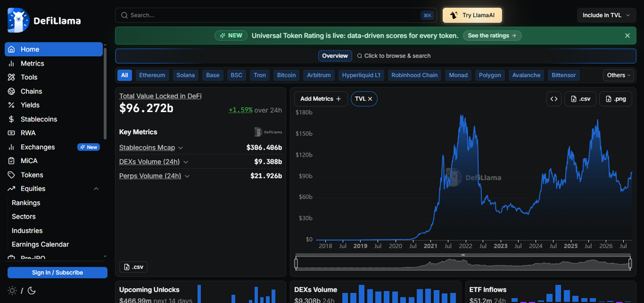Filter by Ethereum chain
Viewport: 644px width, 303px height.
(x=152, y=75)
